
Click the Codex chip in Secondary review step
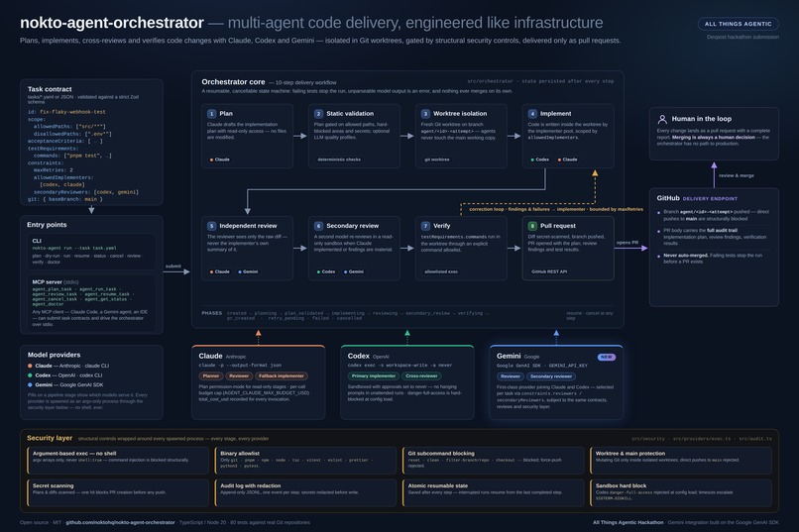[326, 271]
